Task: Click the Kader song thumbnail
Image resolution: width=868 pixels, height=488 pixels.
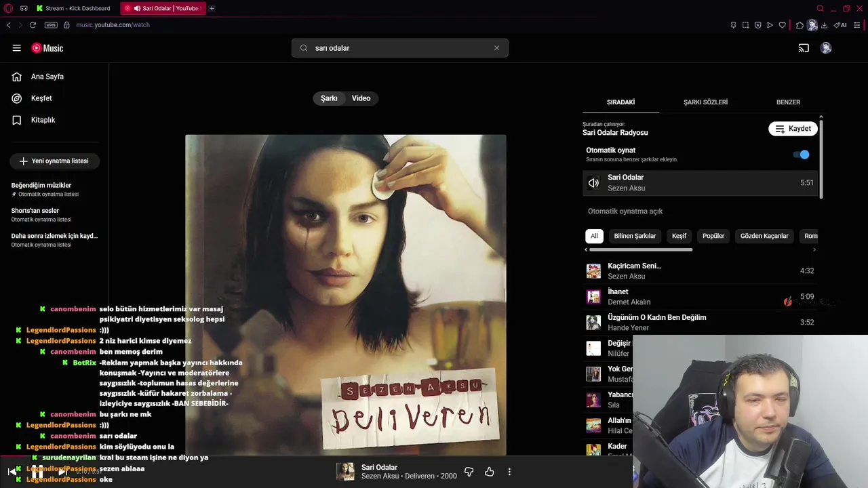Action: [593, 450]
